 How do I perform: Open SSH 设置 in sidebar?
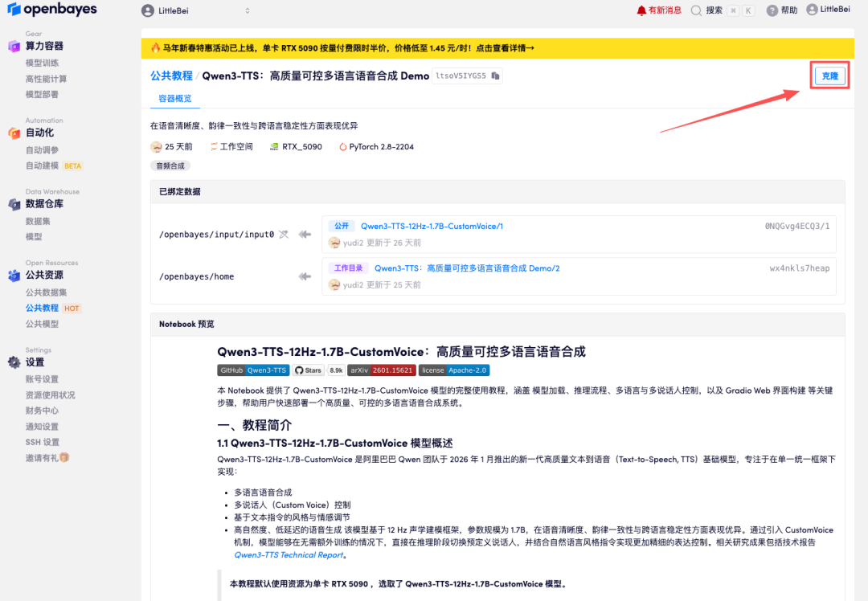pyautogui.click(x=43, y=442)
